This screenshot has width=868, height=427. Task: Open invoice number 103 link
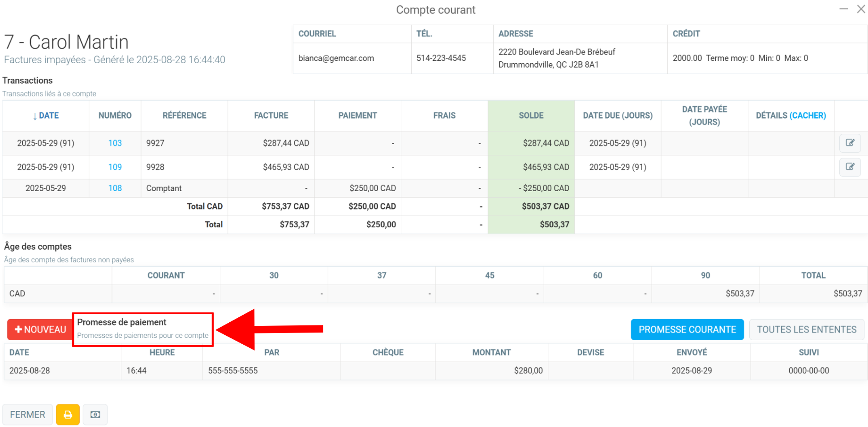click(115, 143)
